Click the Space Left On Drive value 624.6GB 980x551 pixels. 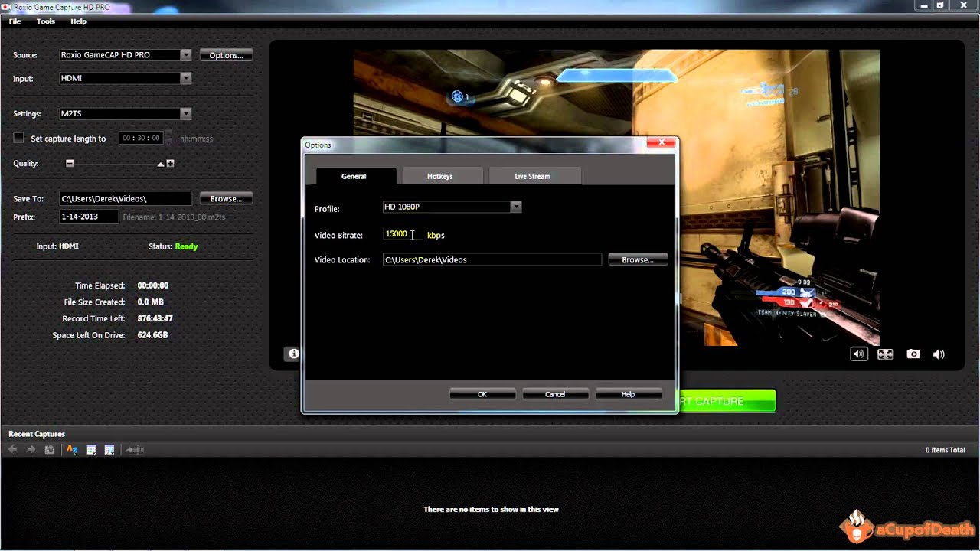(x=152, y=335)
